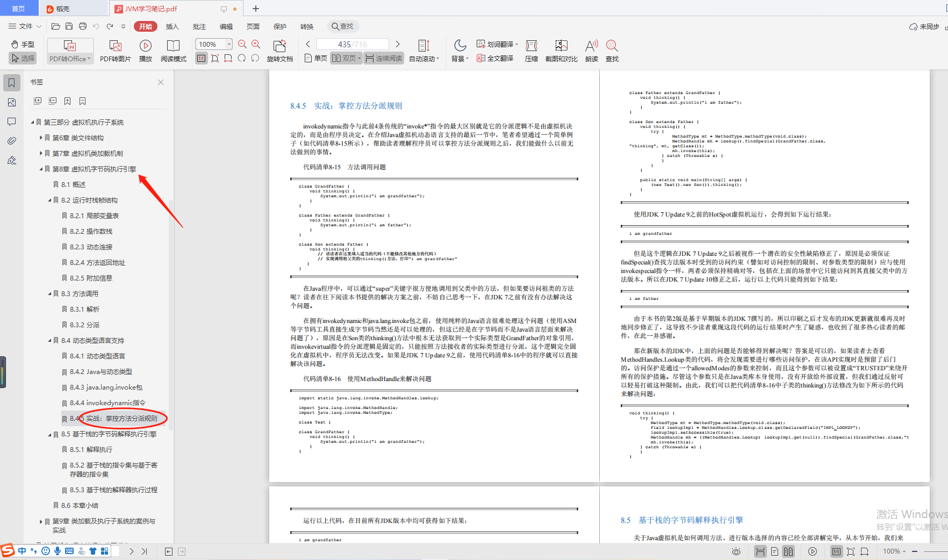Select the 手型 hand tool

[x=23, y=44]
